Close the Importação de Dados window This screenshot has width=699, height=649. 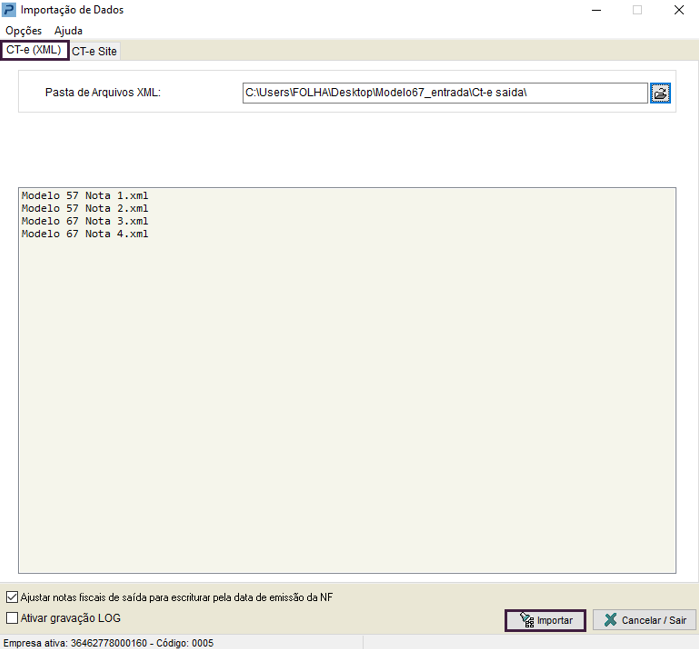pyautogui.click(x=678, y=10)
